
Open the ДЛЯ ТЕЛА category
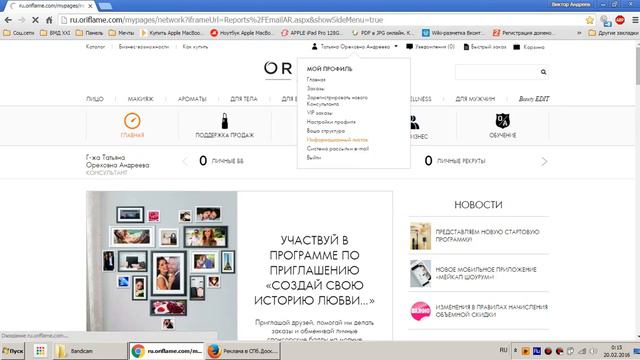click(x=244, y=99)
